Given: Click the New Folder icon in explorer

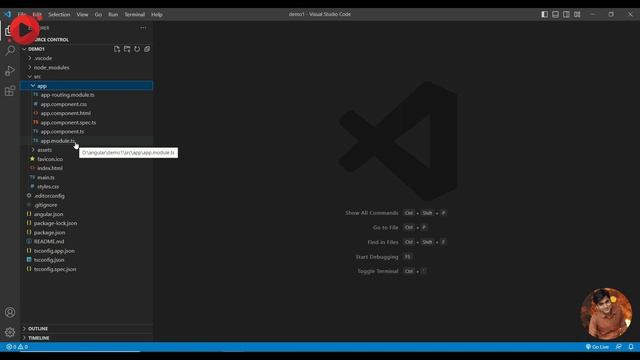Looking at the screenshot, I should (127, 49).
